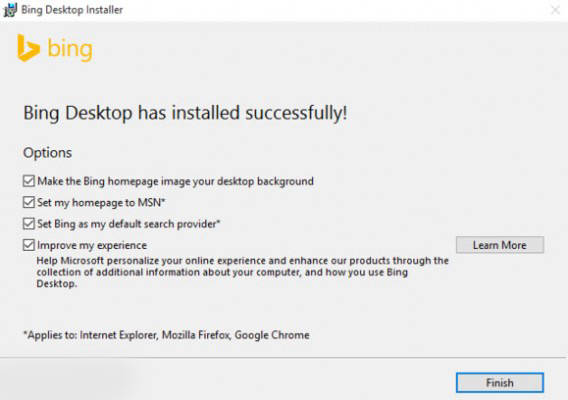568x400 pixels.
Task: Click the installer icon in the title bar
Action: pos(10,10)
